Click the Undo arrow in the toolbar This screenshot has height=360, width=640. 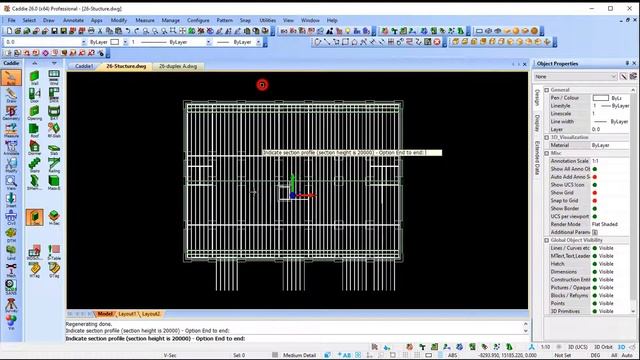[x=128, y=31]
